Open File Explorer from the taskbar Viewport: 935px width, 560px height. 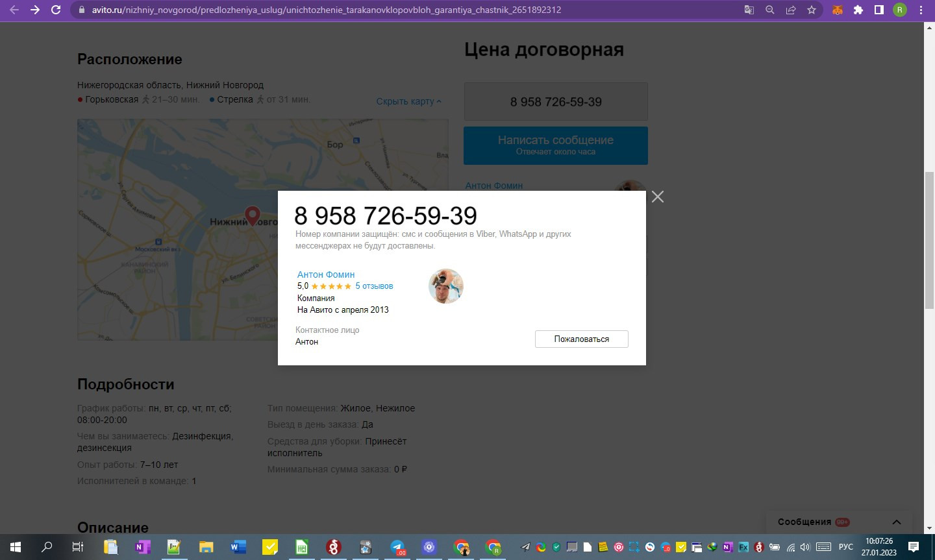pos(206,547)
